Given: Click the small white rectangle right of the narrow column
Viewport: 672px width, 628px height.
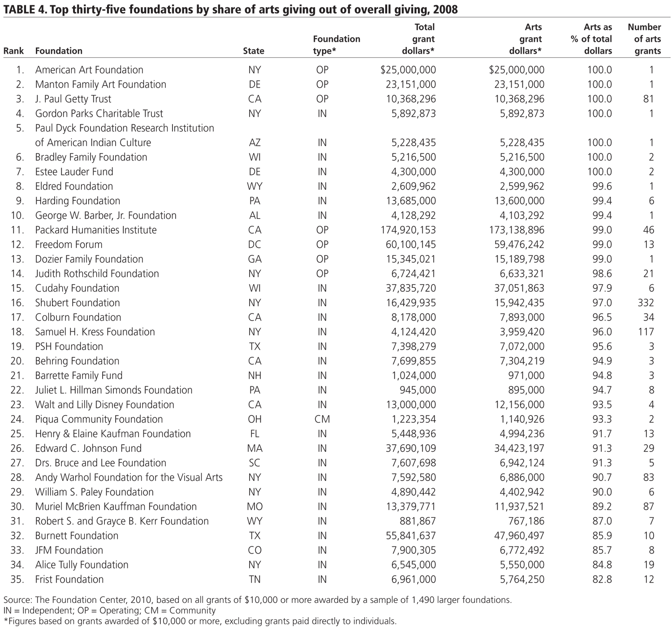Looking at the screenshot, I should [x=465, y=410].
